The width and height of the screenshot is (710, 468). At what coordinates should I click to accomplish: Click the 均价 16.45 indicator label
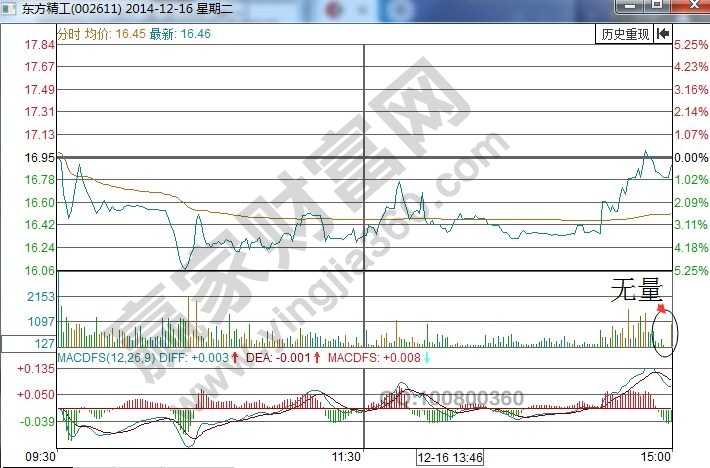tap(118, 34)
